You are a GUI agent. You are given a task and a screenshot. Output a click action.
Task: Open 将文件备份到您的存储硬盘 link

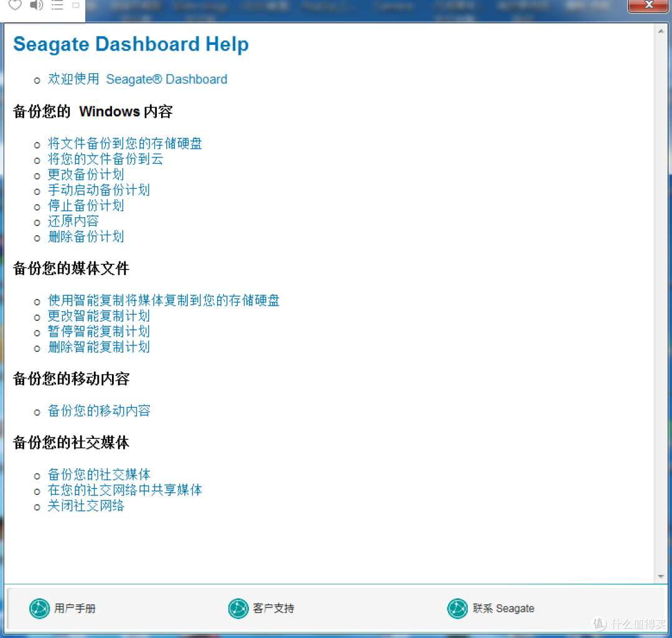click(124, 143)
